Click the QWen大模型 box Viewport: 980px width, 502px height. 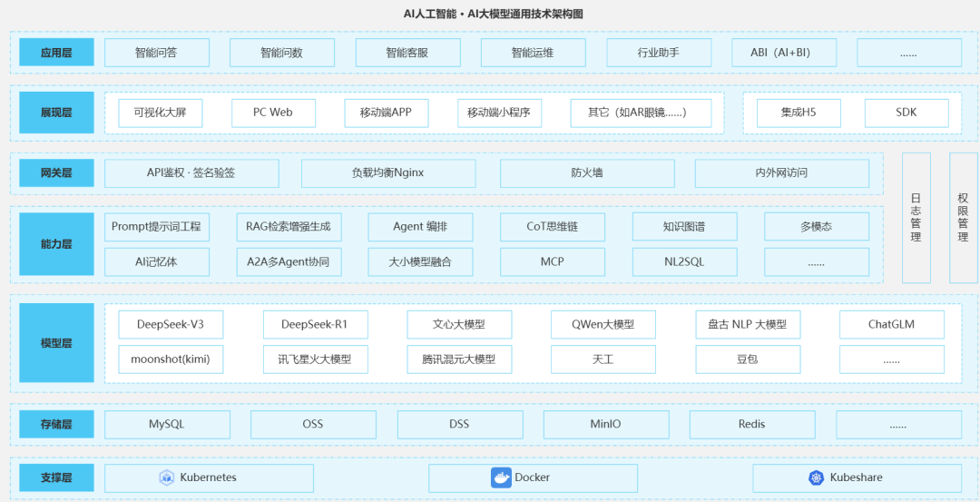(603, 324)
